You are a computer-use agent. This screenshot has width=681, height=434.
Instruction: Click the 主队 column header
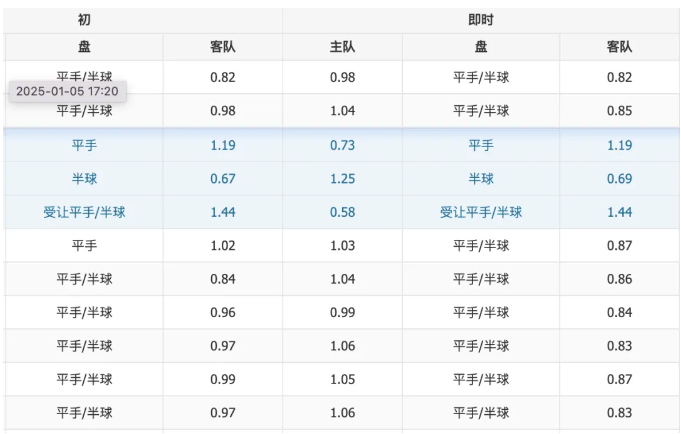(x=343, y=47)
